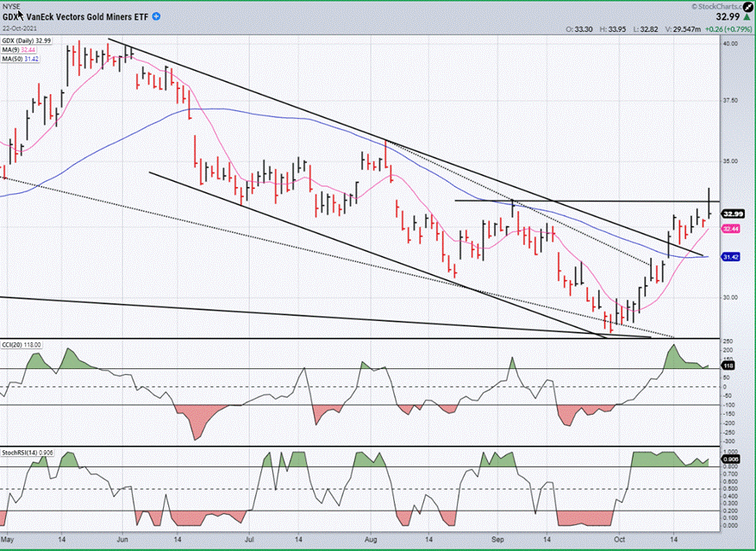Click the Sep label on the date axis
This screenshot has width=756, height=551.
coord(498,540)
